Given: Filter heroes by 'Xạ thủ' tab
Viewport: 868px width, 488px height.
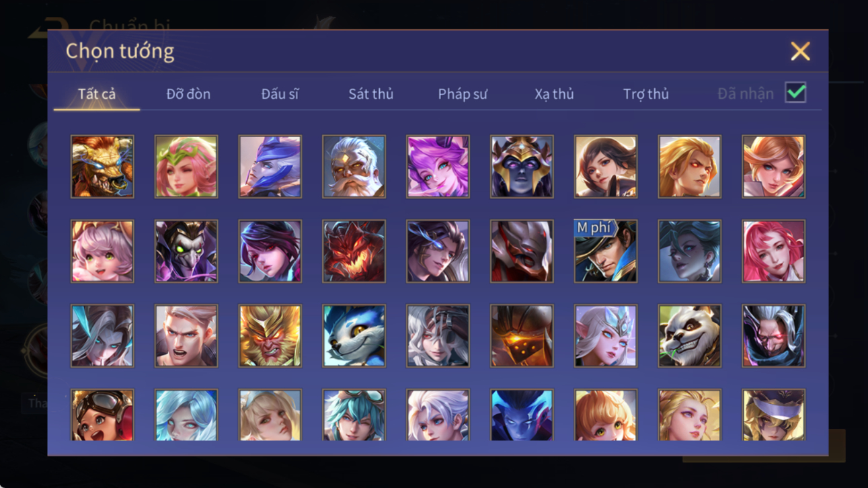Looking at the screenshot, I should coord(554,94).
